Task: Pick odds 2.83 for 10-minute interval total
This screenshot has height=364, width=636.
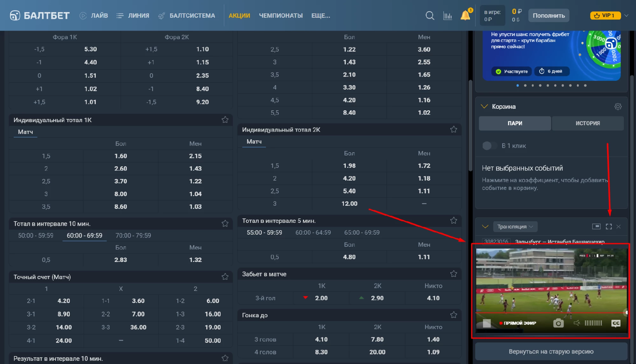Action: 121,260
